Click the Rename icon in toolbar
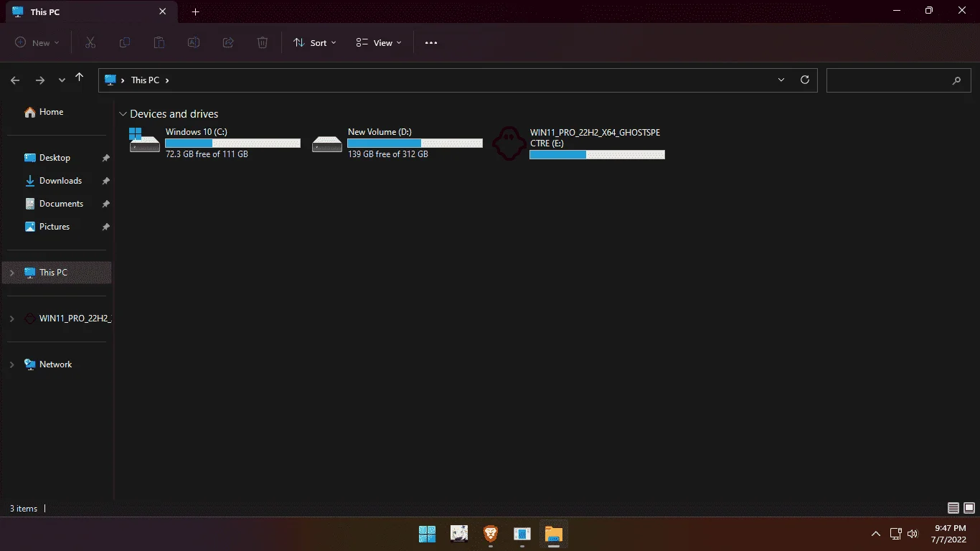Screen dimensions: 980x551 point(194,43)
